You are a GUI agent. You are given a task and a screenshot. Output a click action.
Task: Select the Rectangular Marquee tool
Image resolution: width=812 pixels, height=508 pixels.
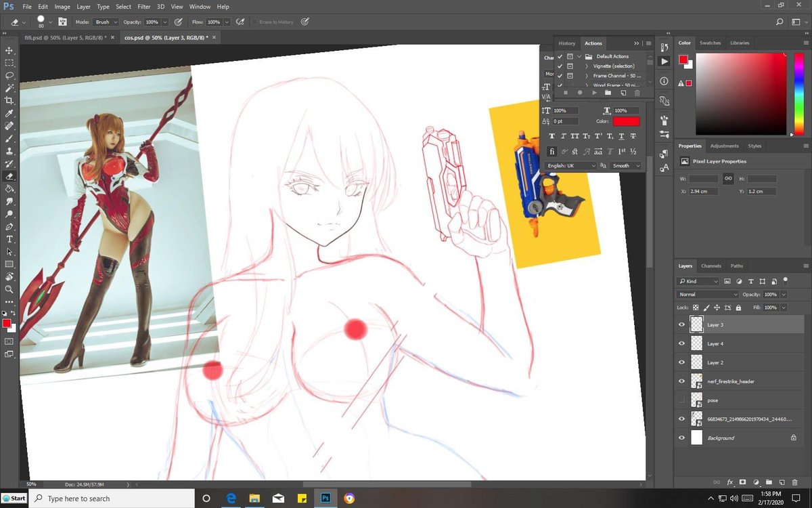(x=9, y=63)
